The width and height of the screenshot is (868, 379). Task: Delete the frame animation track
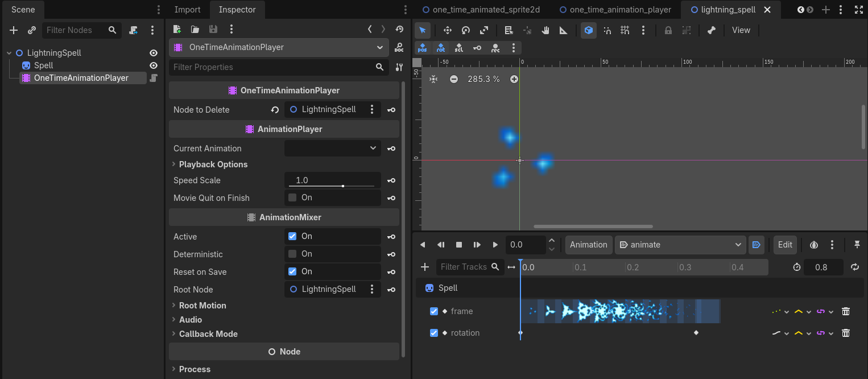(846, 311)
